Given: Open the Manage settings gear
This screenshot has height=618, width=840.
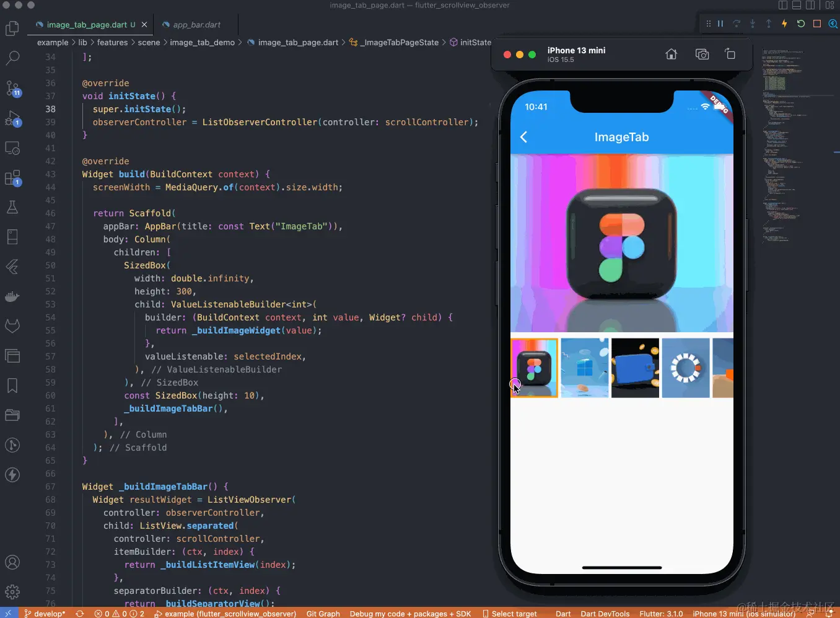Looking at the screenshot, I should coord(12,592).
